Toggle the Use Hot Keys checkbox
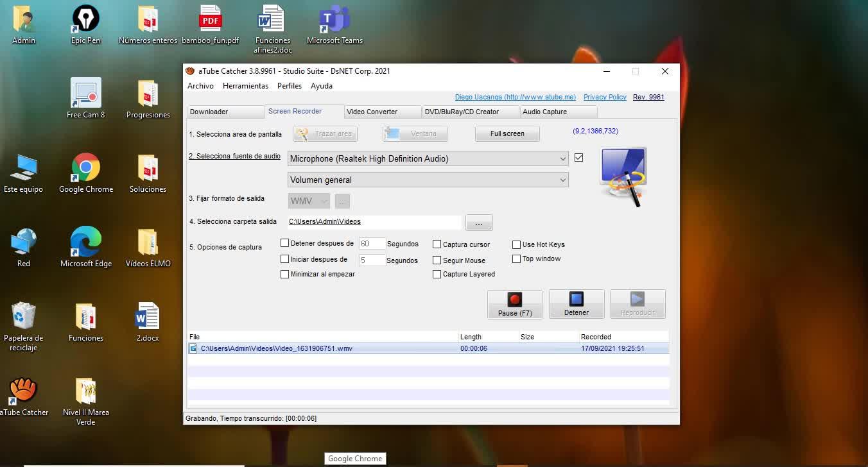This screenshot has width=868, height=467. tap(517, 244)
